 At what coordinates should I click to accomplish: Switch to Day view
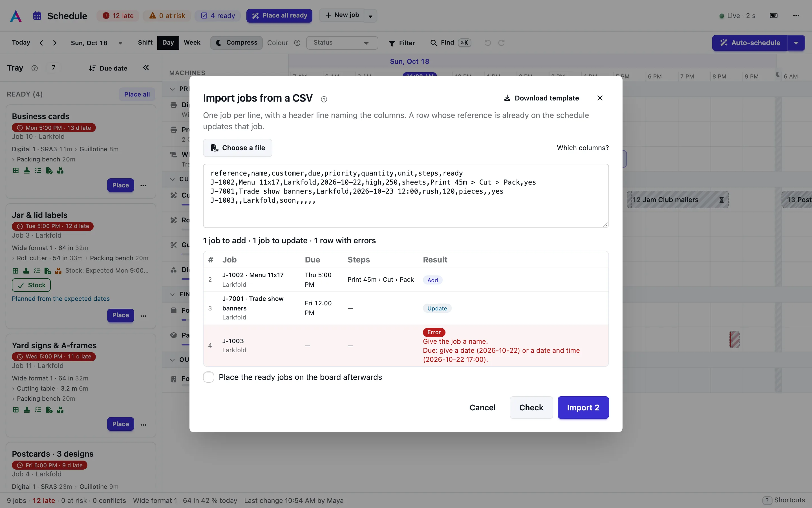pyautogui.click(x=168, y=43)
